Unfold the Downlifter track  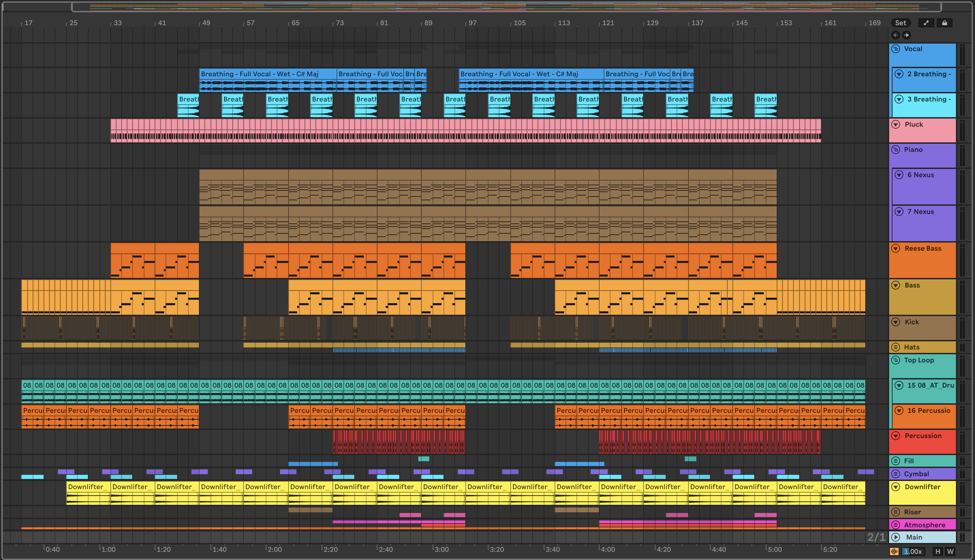[896, 487]
